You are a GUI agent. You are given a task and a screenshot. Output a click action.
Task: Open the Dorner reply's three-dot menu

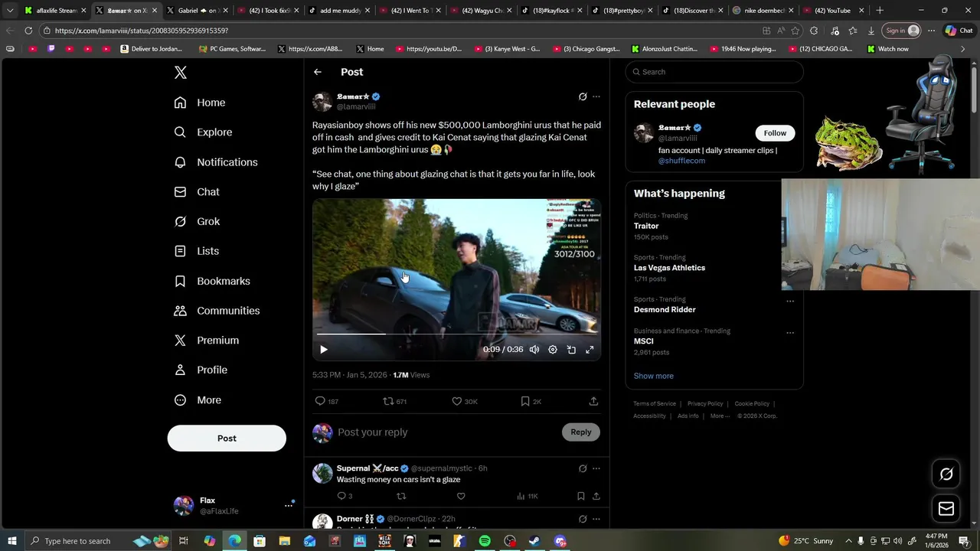596,519
